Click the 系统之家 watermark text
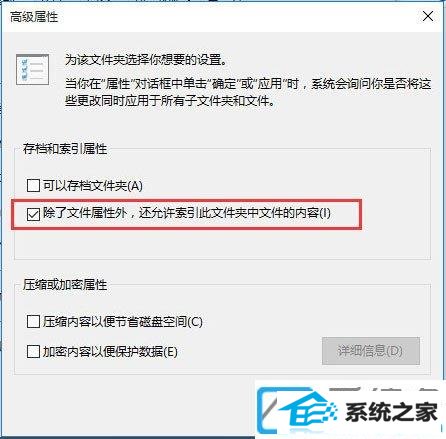446x439 pixels. [x=391, y=412]
